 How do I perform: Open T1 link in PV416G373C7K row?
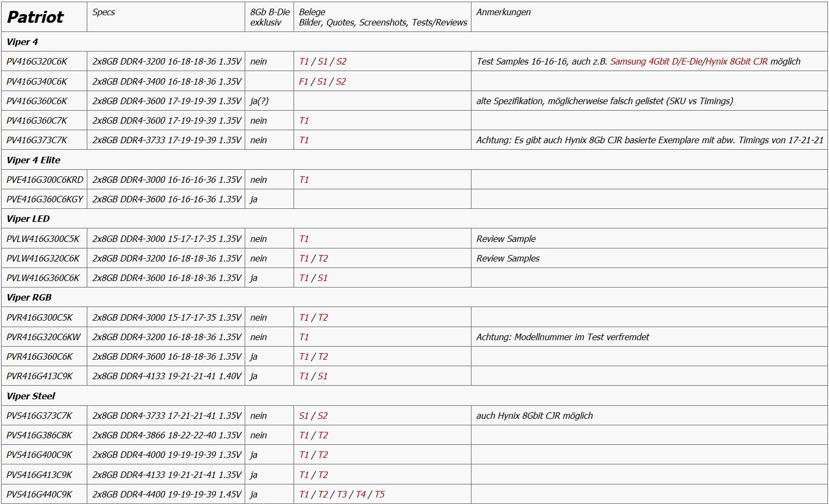(x=304, y=140)
